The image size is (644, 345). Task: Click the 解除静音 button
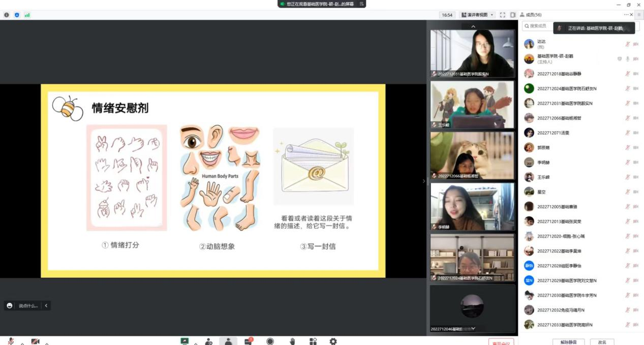568,342
